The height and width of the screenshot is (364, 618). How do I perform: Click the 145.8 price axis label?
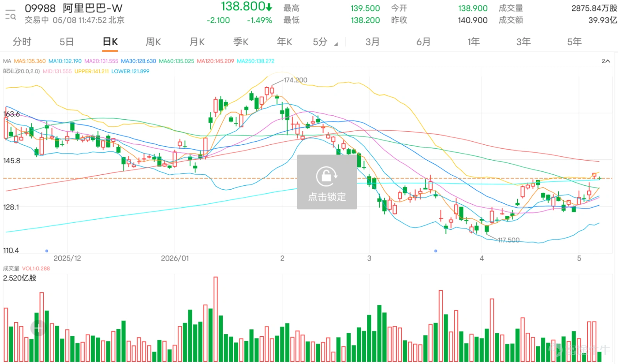[12, 161]
